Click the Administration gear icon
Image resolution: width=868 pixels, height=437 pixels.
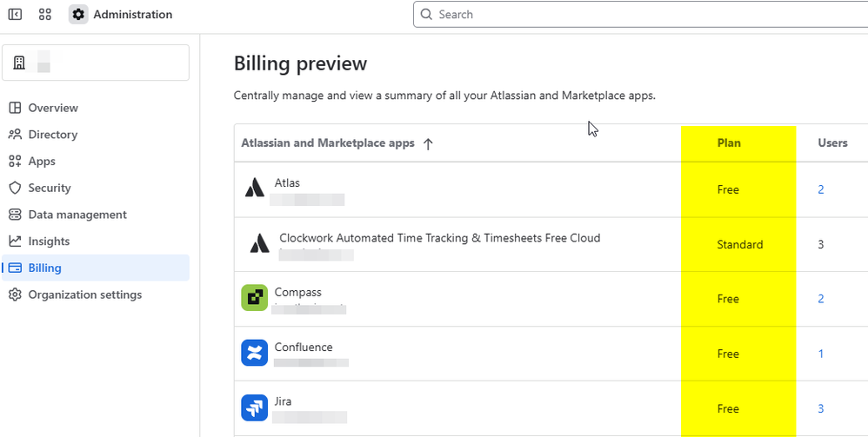tap(78, 15)
